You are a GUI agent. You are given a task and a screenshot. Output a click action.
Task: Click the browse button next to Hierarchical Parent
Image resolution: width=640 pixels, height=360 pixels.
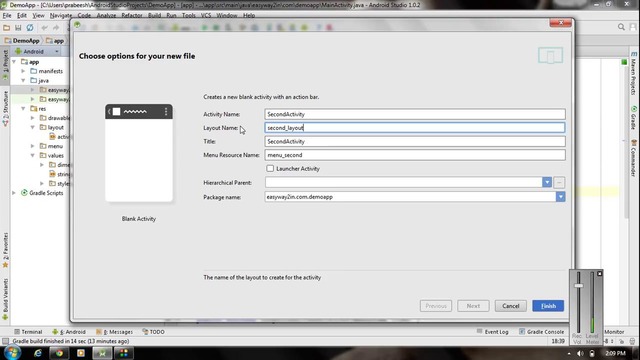[559, 182]
